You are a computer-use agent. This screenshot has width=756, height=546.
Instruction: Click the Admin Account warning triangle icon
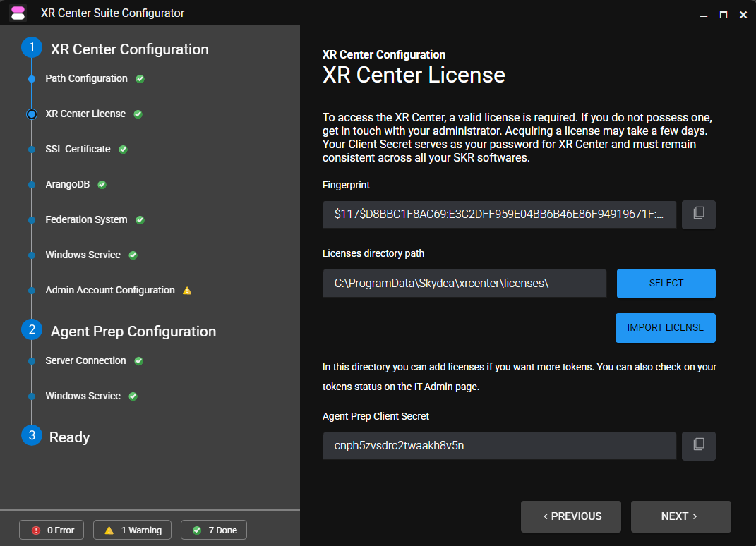(x=187, y=291)
